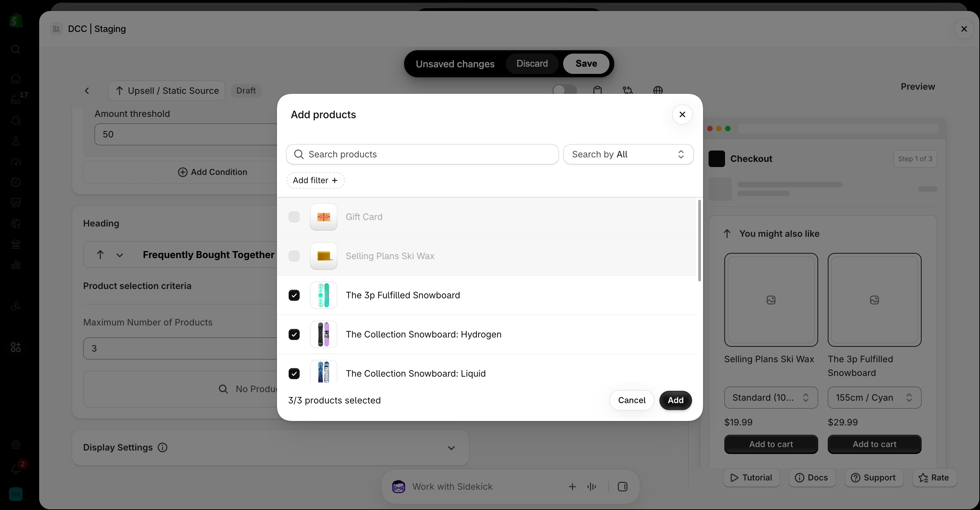
Task: Open customers icon in left sidebar
Action: (x=15, y=141)
